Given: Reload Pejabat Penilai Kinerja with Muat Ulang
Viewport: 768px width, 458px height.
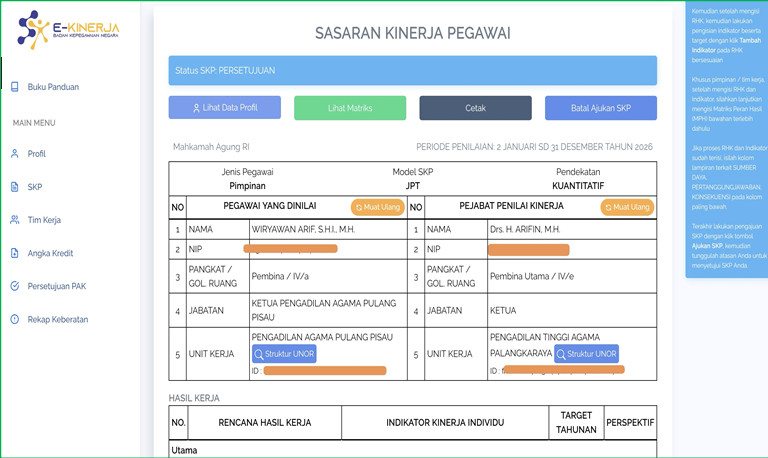Looking at the screenshot, I should pos(626,207).
